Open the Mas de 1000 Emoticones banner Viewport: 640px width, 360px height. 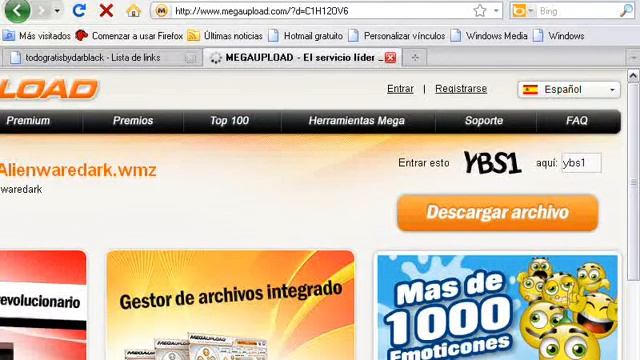click(x=498, y=307)
